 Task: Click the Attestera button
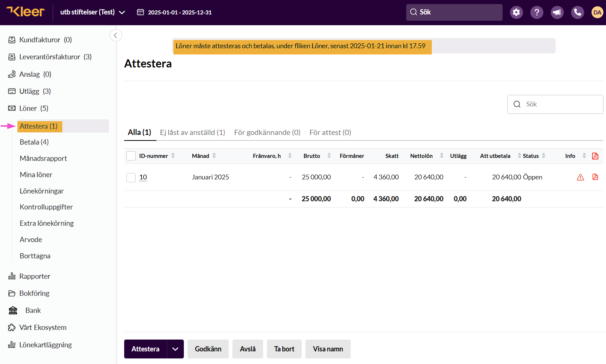coord(145,349)
